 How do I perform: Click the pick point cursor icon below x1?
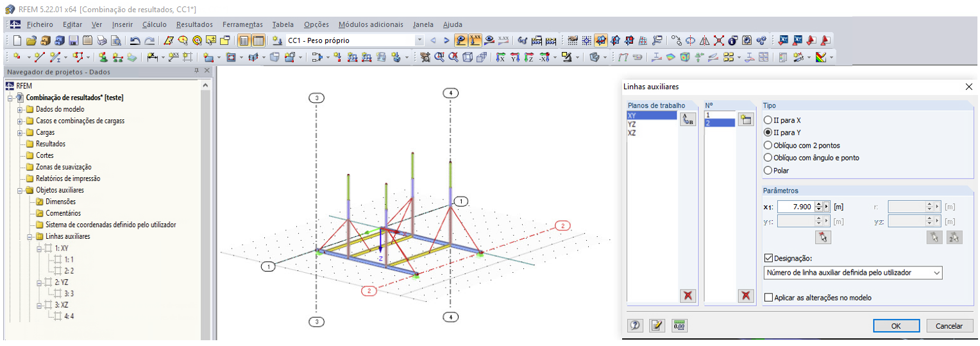point(824,237)
